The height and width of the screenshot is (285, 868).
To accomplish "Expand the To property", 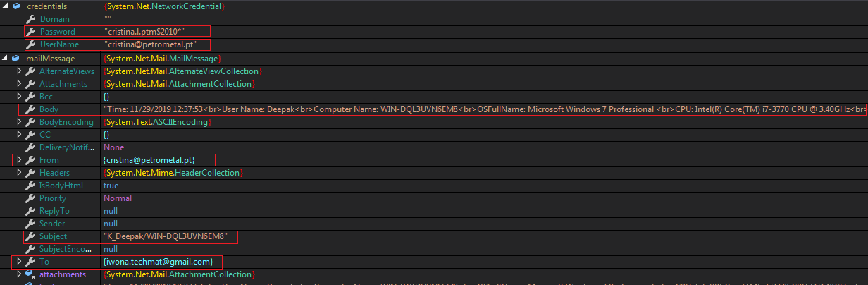I will pyautogui.click(x=20, y=262).
